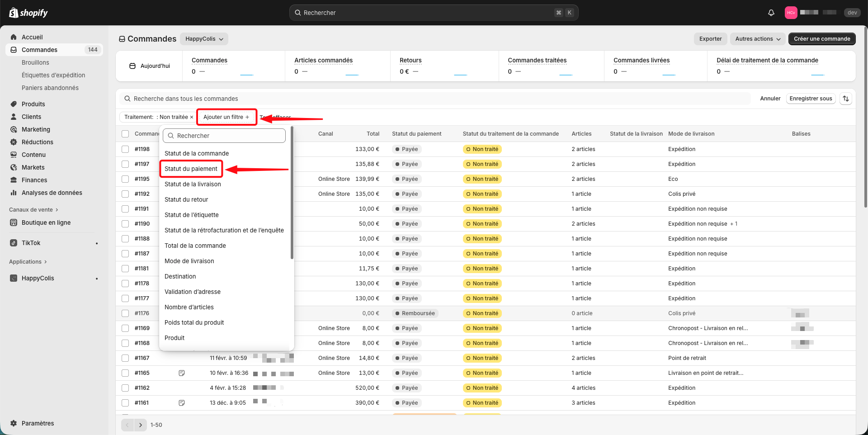868x435 pixels.
Task: Click the Paramètres gear icon
Action: pos(14,423)
